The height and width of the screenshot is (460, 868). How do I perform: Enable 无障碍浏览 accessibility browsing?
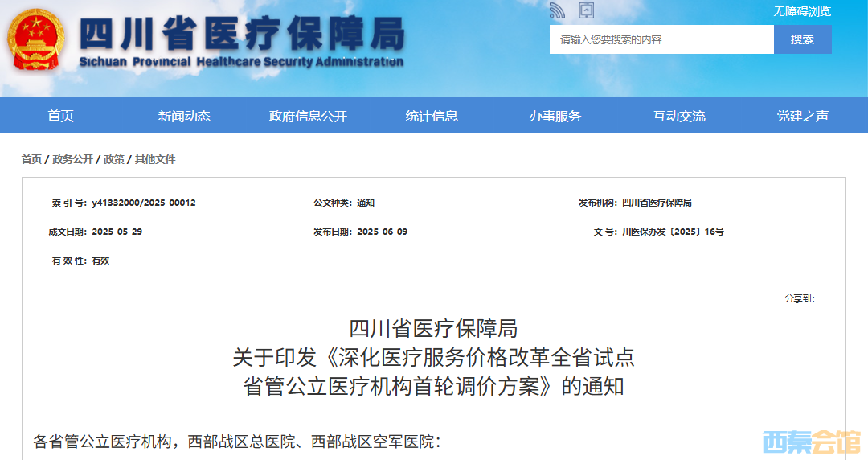pyautogui.click(x=801, y=11)
